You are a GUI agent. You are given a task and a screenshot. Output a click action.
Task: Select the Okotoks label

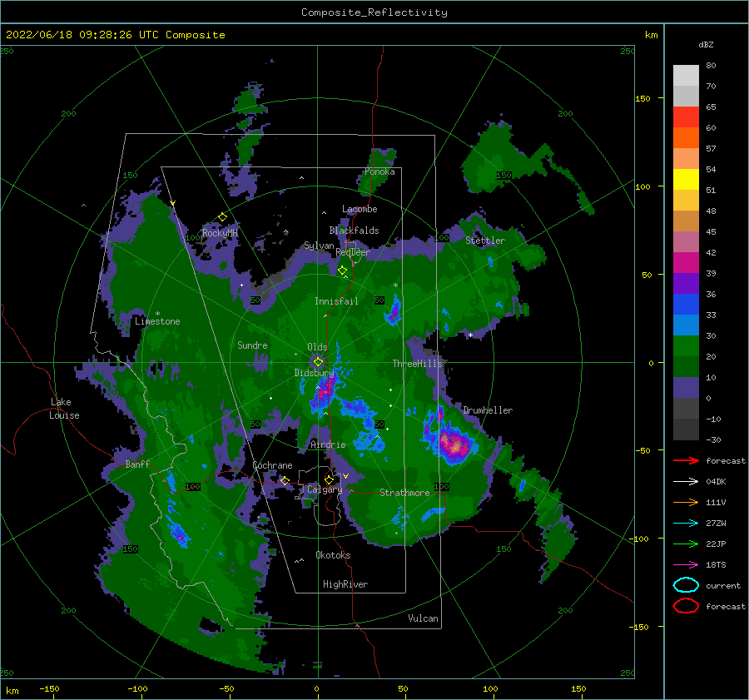(x=333, y=554)
